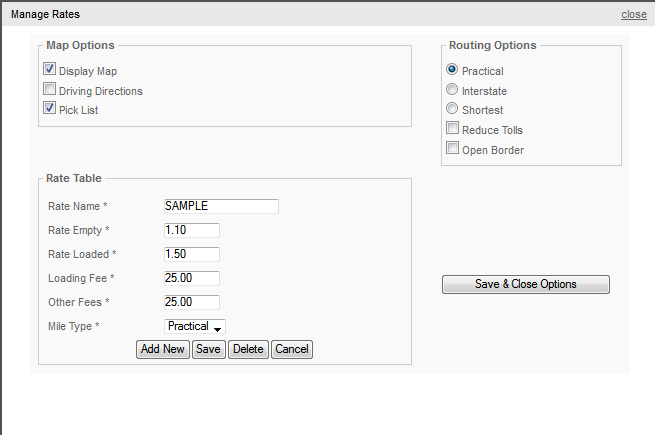This screenshot has height=435, width=655.
Task: Save the rate table entry
Action: (x=208, y=349)
